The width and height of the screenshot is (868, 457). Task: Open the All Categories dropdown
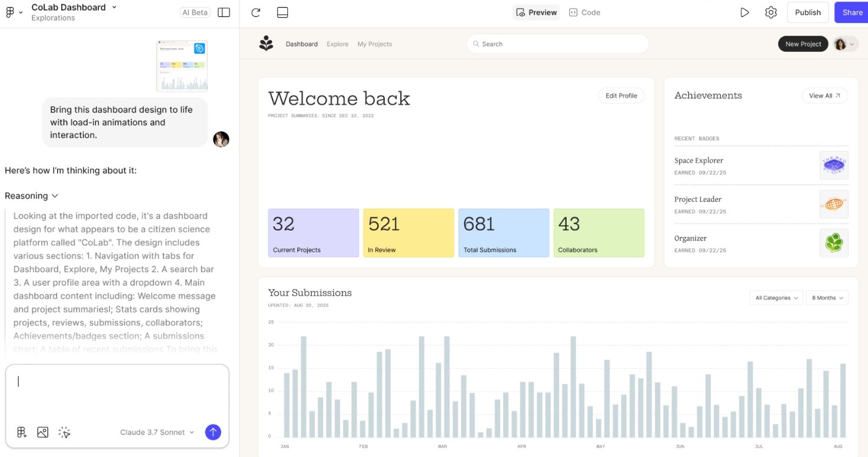(x=776, y=298)
